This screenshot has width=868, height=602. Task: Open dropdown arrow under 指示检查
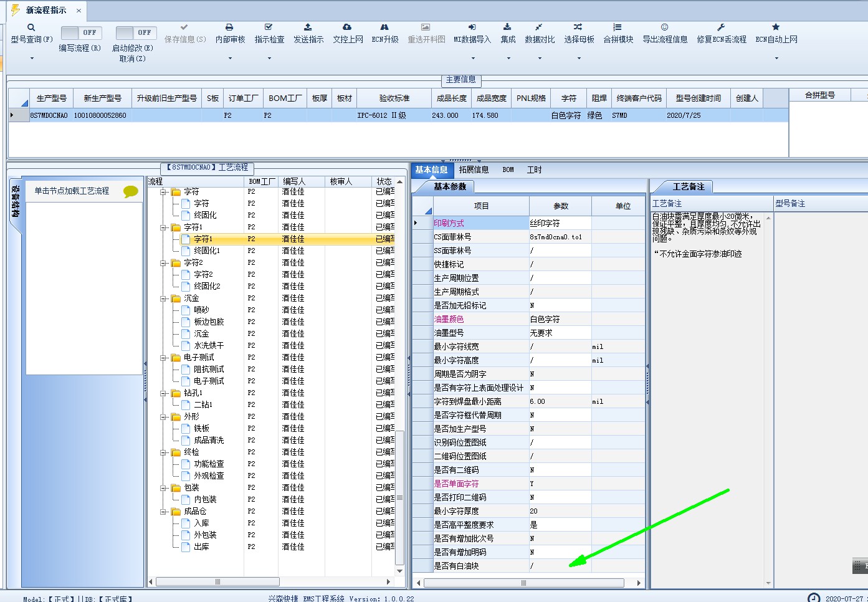(x=269, y=59)
